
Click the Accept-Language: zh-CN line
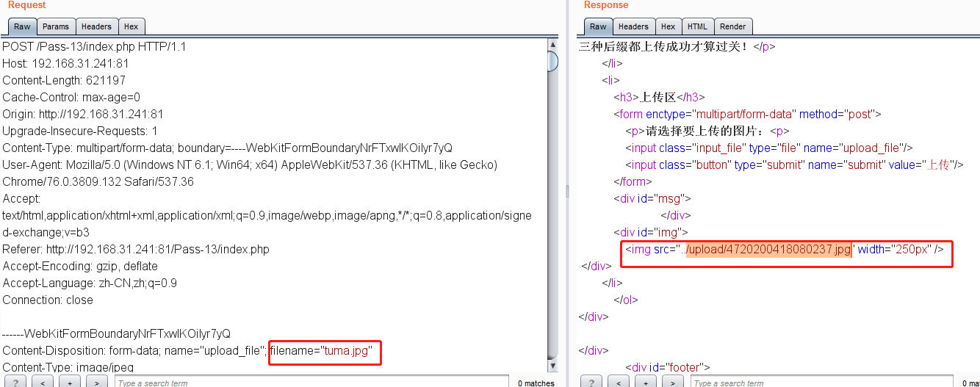coord(90,283)
